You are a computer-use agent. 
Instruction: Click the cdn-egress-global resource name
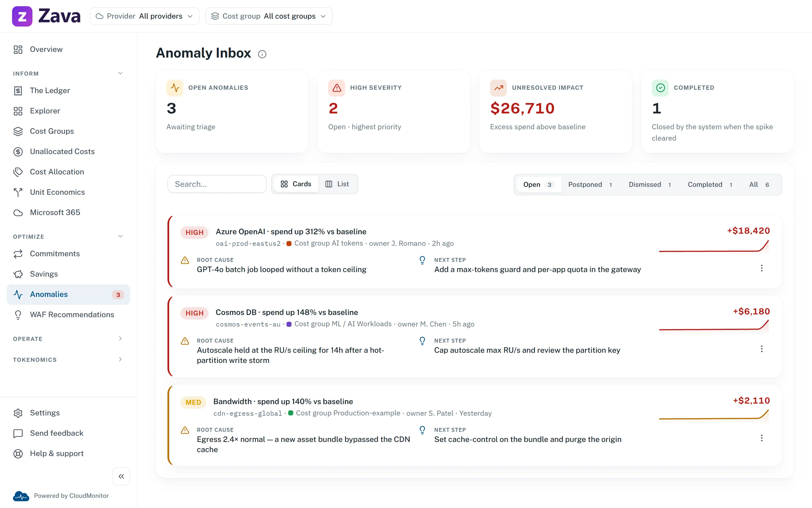point(248,413)
